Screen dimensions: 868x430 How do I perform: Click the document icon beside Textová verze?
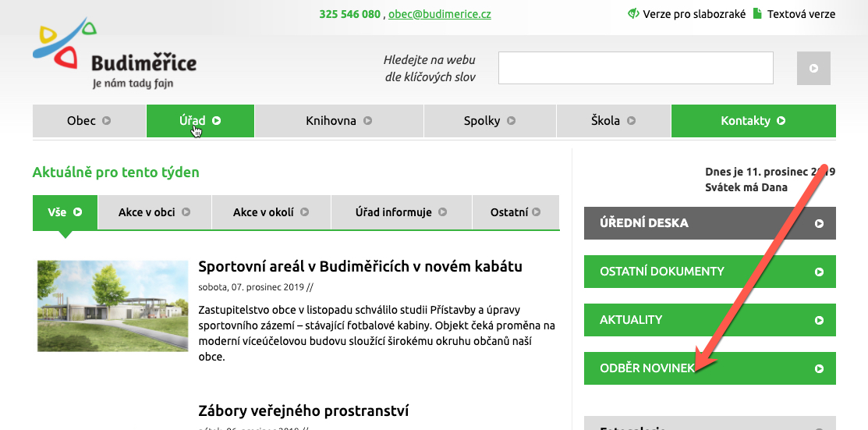[757, 14]
